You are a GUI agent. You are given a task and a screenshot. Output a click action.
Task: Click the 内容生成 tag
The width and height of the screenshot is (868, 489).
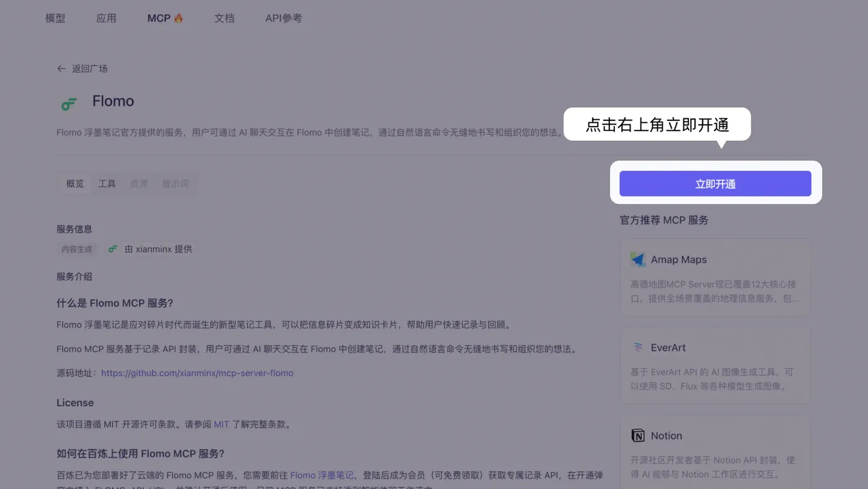[x=77, y=249]
